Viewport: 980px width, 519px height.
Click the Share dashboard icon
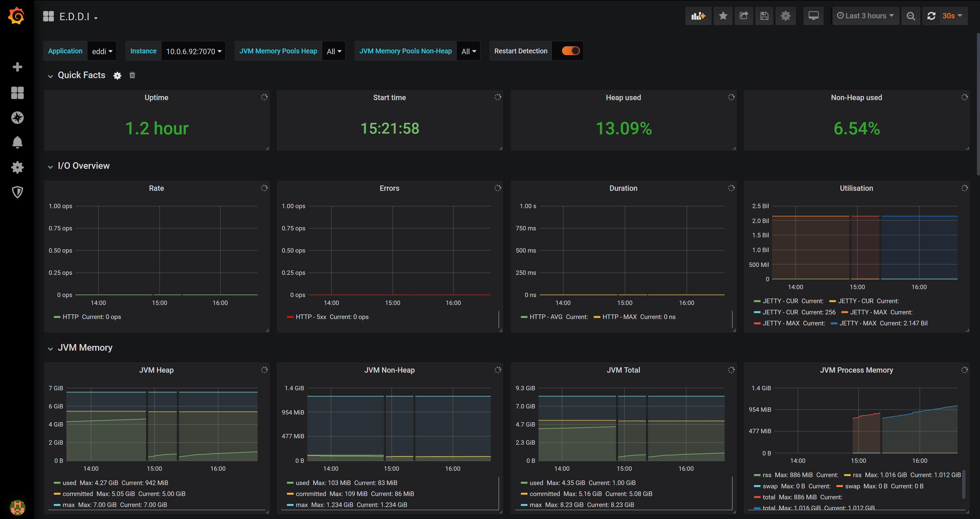[743, 16]
